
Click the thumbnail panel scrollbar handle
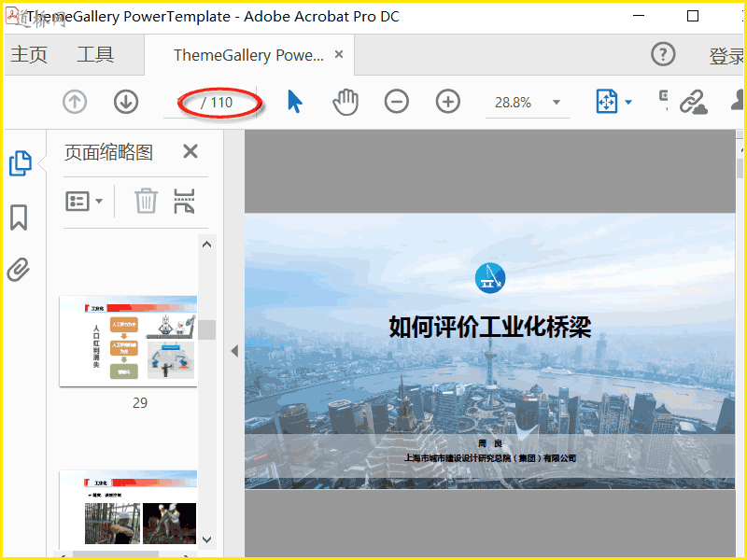click(x=206, y=329)
